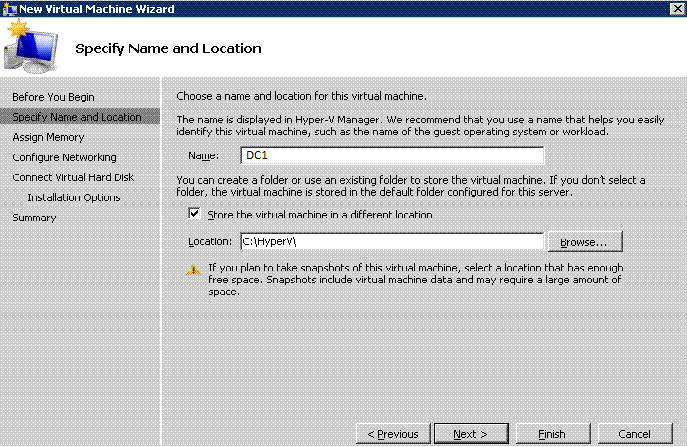Select the Specify Name and Location step

tap(76, 117)
